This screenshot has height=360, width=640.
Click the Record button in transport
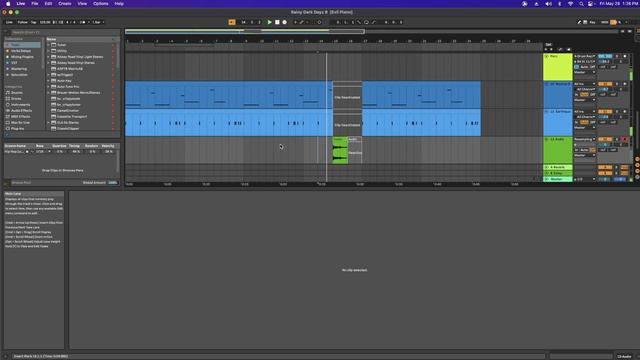pyautogui.click(x=284, y=22)
